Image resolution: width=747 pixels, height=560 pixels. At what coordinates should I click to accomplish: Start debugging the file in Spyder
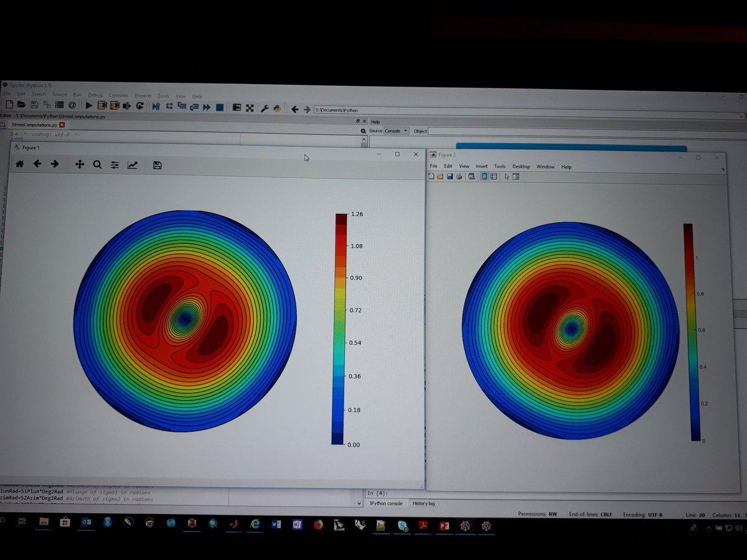(156, 106)
